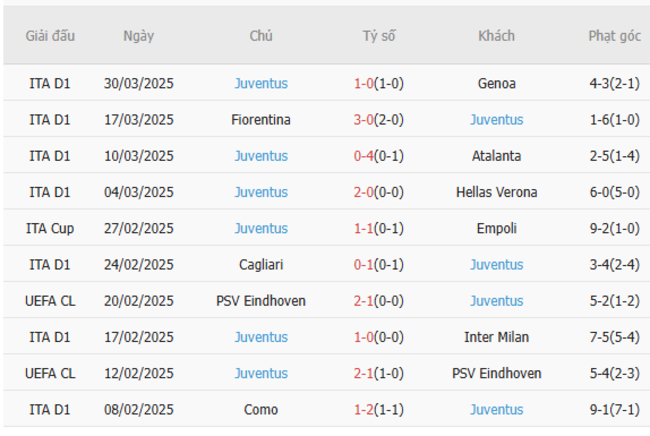Click the Tỷ số column header
The height and width of the screenshot is (436, 650).
tap(379, 36)
